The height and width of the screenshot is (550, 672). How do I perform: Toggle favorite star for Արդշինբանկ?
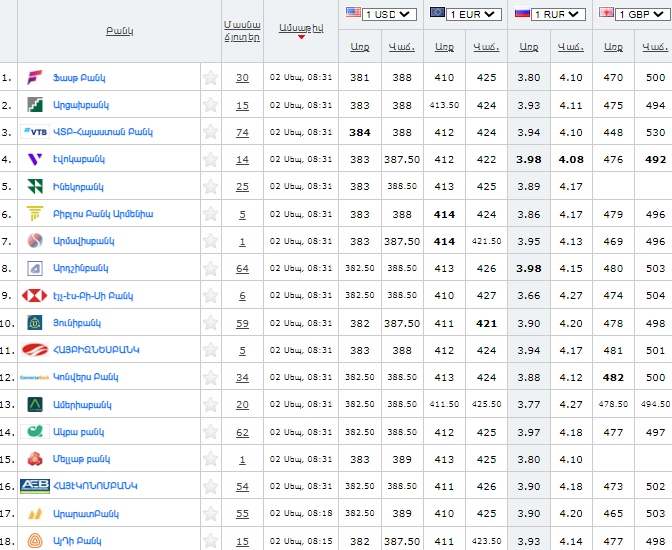point(210,268)
